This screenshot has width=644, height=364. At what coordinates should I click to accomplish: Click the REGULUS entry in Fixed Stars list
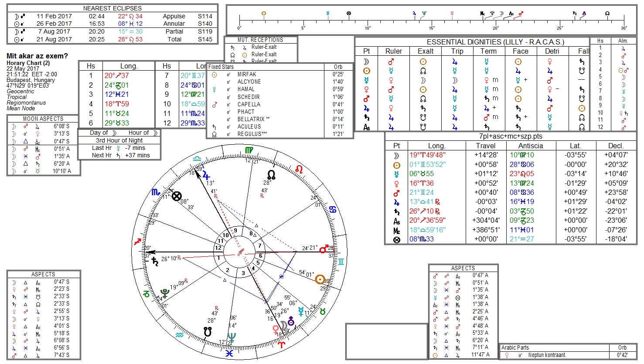249,134
